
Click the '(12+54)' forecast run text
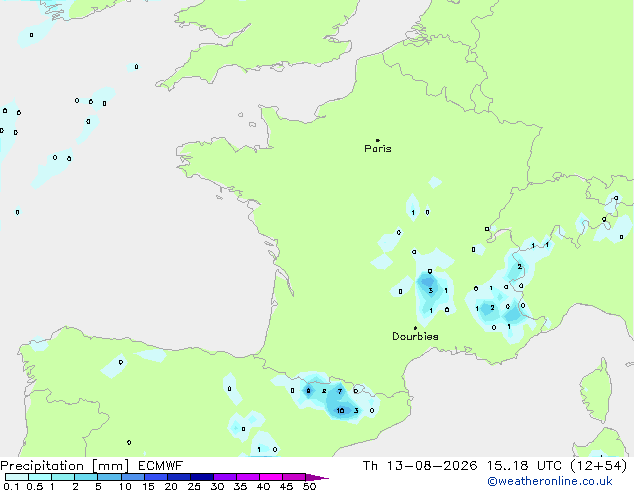coord(599,466)
